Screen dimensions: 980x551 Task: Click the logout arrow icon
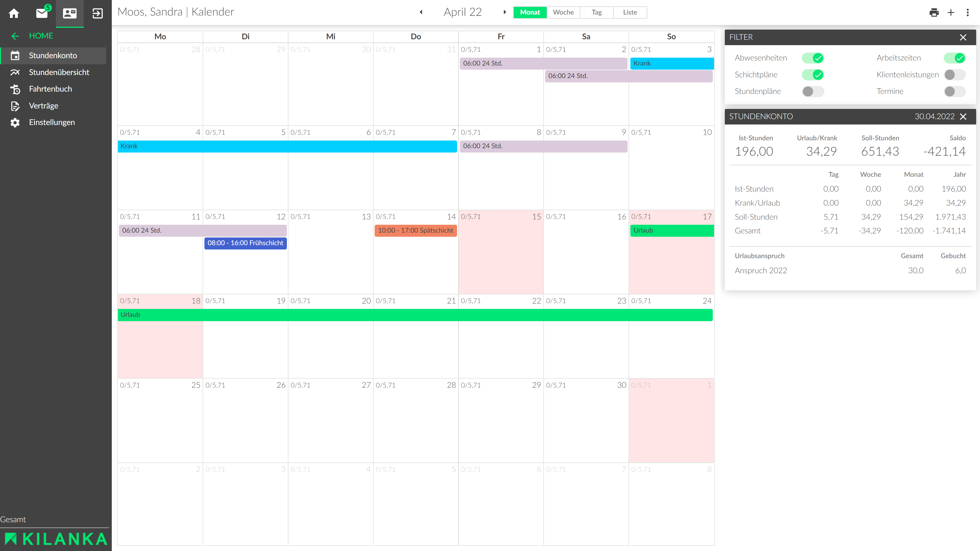point(97,13)
